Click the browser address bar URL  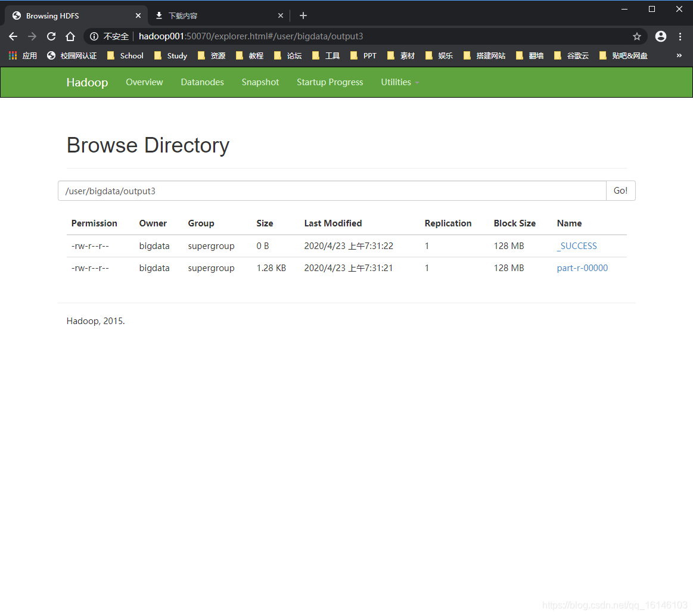coord(251,36)
